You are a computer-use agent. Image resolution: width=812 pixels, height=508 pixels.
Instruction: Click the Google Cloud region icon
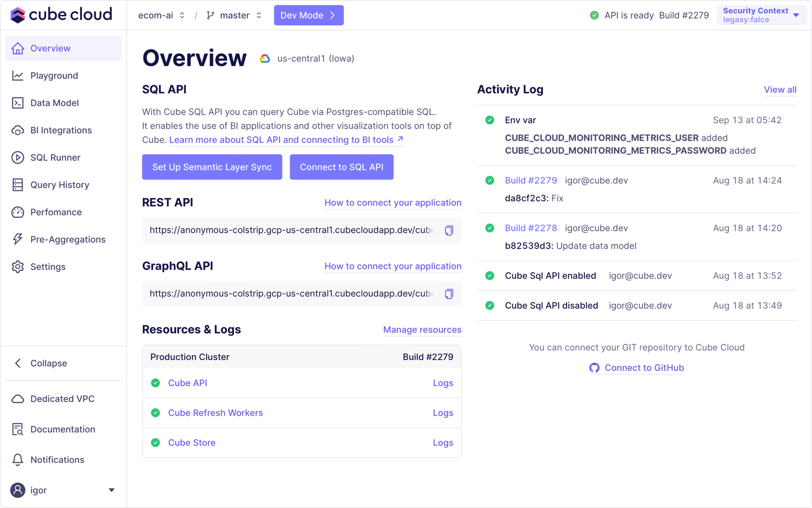[265, 59]
